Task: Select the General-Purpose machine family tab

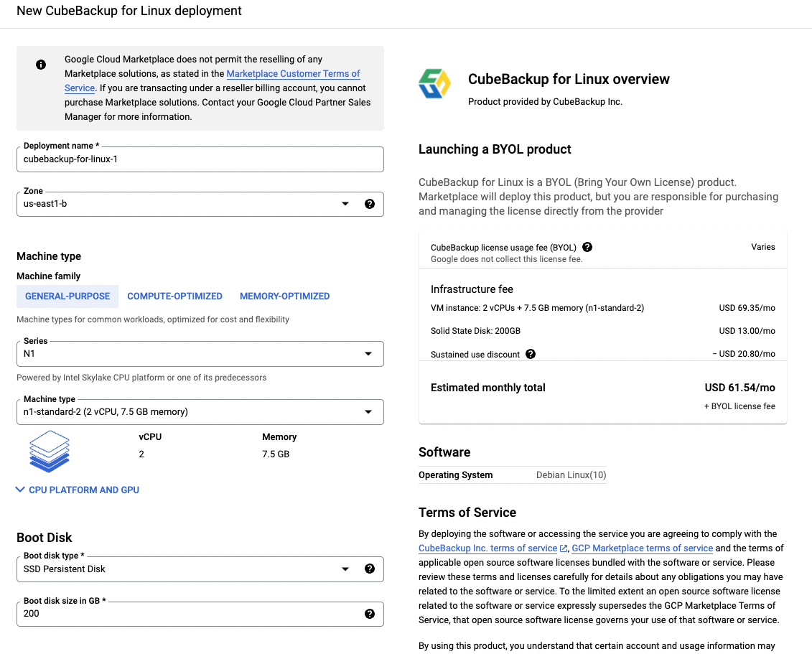Action: click(67, 296)
